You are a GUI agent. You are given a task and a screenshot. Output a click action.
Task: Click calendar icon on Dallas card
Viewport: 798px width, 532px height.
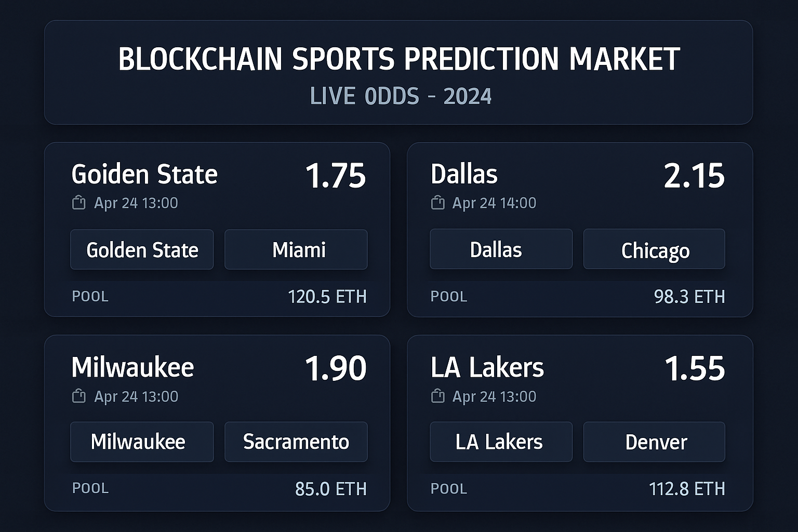438,203
